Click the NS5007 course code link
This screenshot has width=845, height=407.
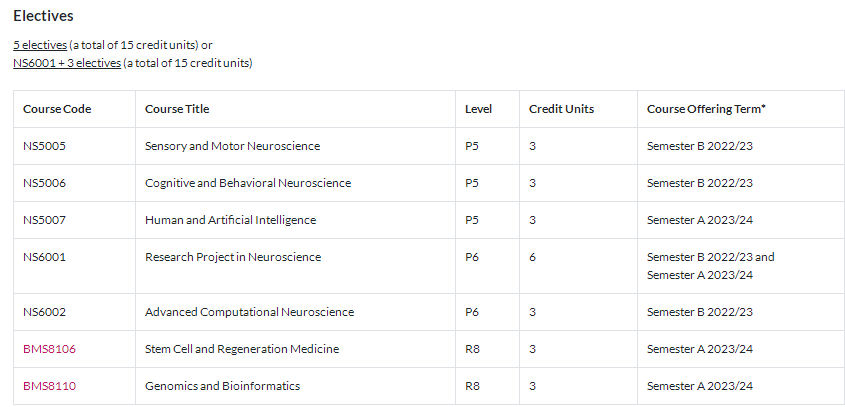[44, 220]
